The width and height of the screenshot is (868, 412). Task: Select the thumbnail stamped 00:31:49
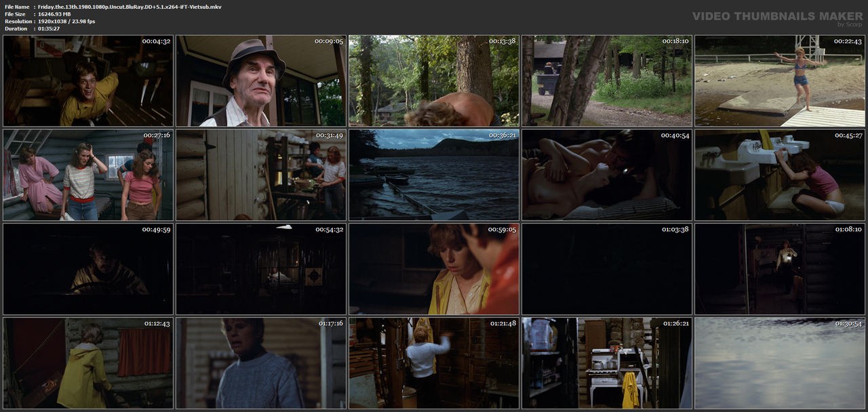(261, 175)
